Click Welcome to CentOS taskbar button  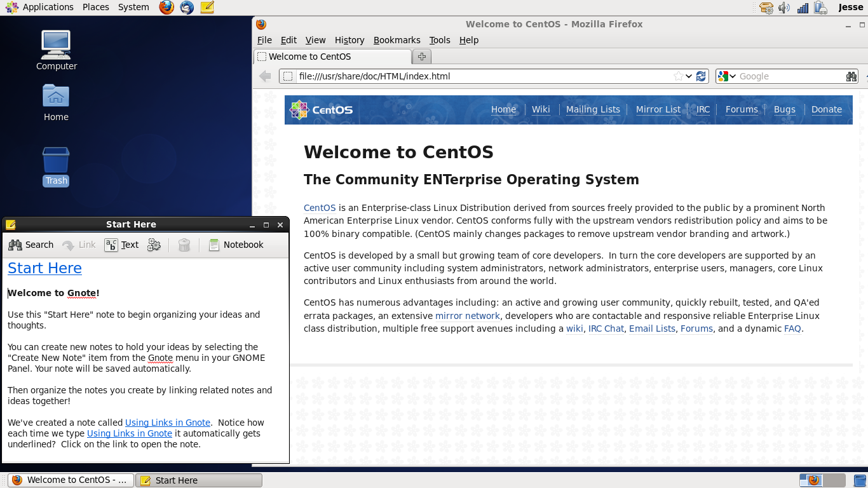tap(71, 480)
